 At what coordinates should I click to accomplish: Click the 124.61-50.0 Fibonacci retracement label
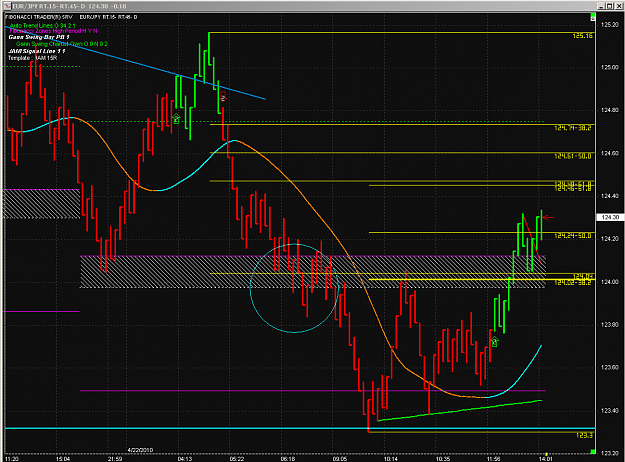coord(573,156)
